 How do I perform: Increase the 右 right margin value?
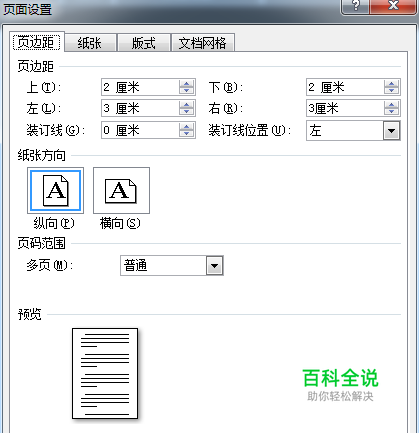click(391, 105)
